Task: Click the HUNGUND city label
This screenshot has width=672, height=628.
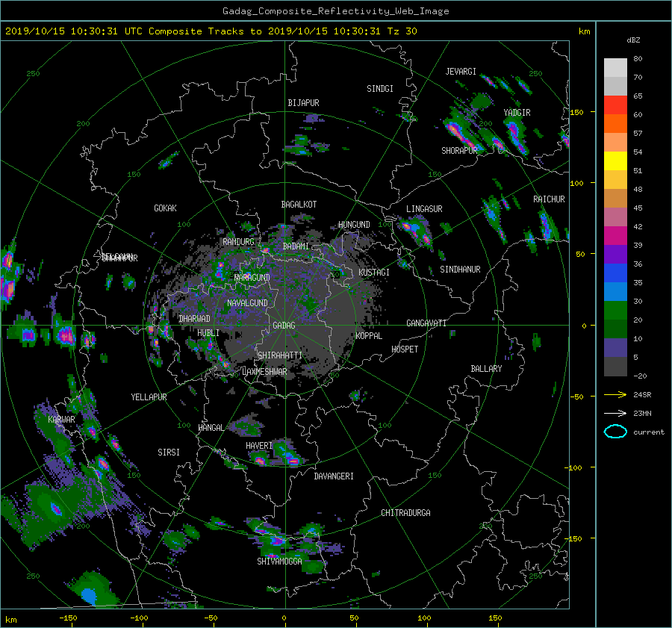Action: click(x=354, y=225)
